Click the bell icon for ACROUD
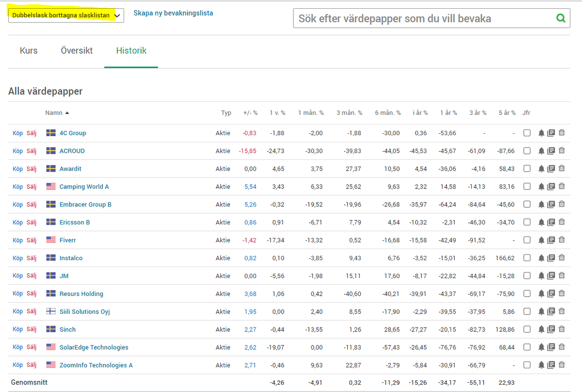Viewport: 582px width, 392px height. coord(541,151)
